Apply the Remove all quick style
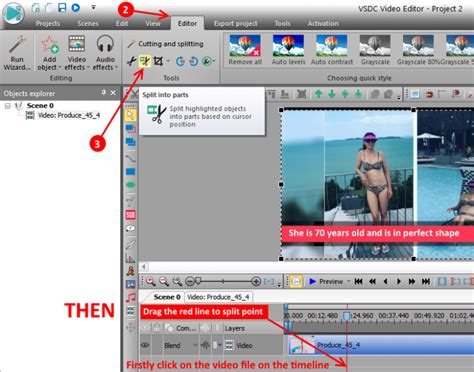 (245, 50)
